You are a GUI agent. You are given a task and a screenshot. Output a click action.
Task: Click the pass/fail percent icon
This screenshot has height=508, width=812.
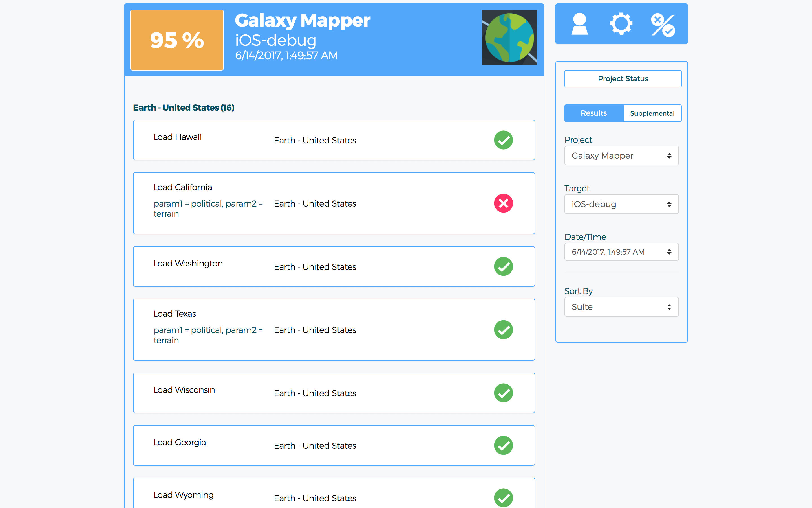(x=663, y=25)
